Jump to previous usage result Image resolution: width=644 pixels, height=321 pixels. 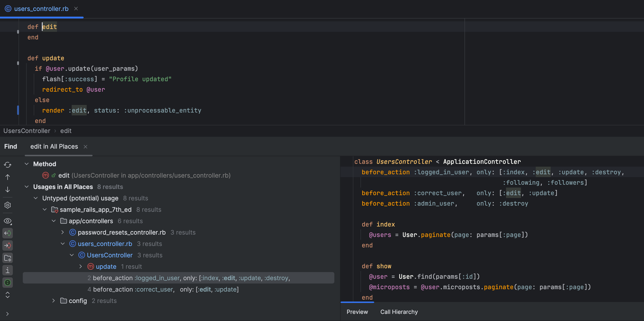click(8, 177)
